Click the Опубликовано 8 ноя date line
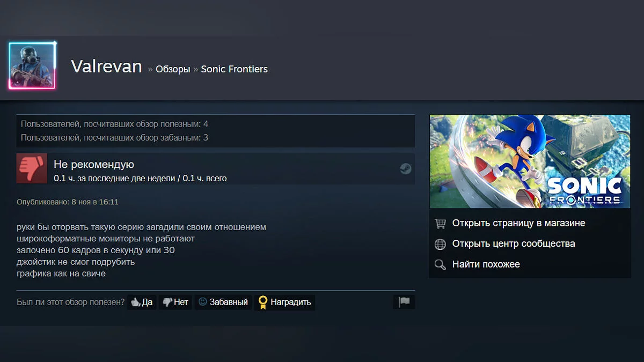This screenshot has width=644, height=362. click(x=68, y=202)
